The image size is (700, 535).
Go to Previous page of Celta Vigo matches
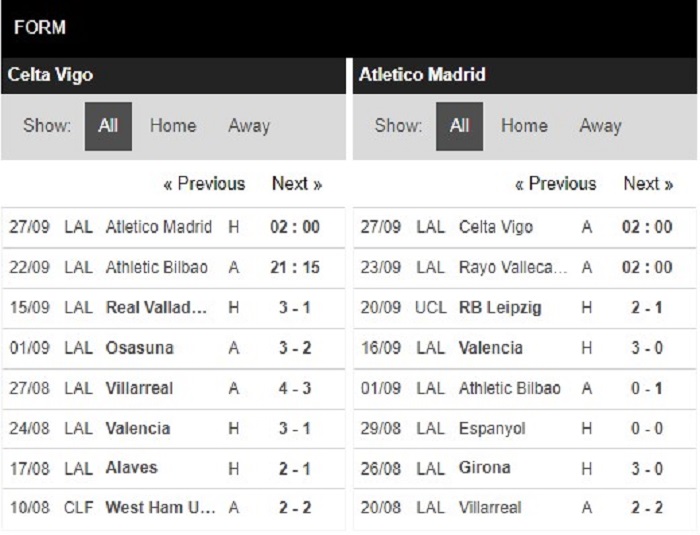tap(204, 184)
